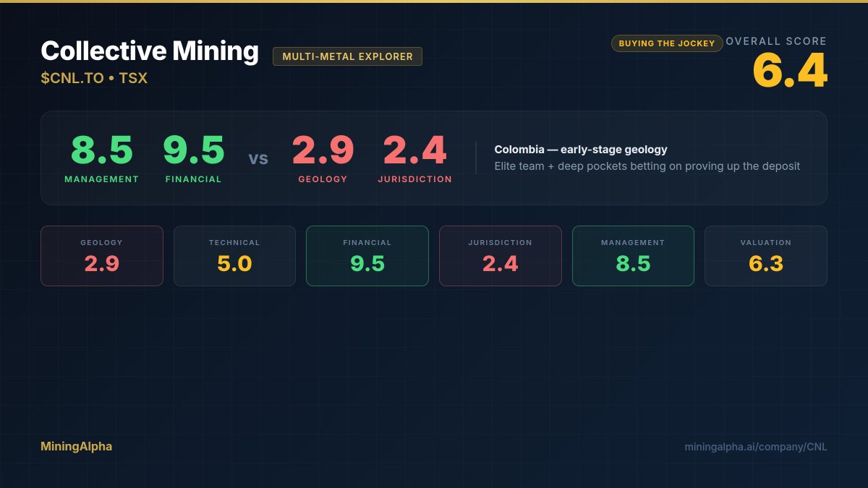The image size is (868, 488).
Task: Select the $CNL.TO • TSX ticker text
Action: pos(94,78)
